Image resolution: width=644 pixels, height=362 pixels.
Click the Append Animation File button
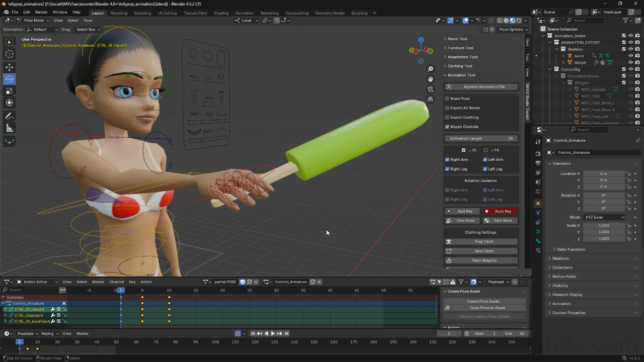click(480, 86)
